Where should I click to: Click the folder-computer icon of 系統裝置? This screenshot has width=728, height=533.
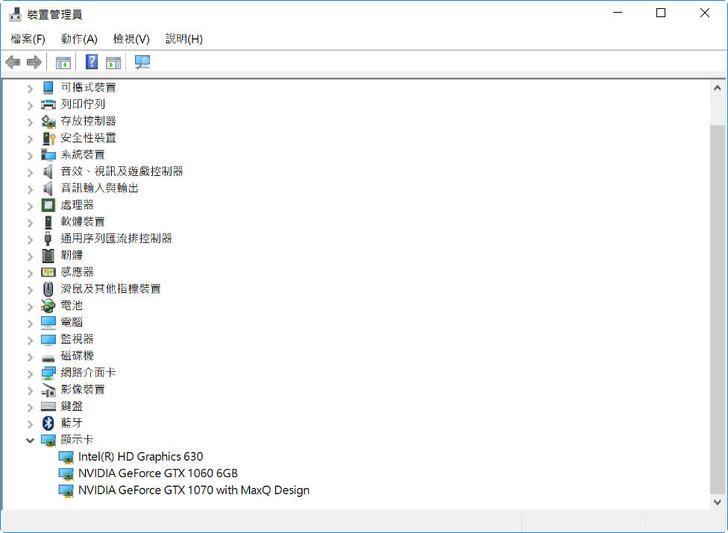[x=48, y=155]
